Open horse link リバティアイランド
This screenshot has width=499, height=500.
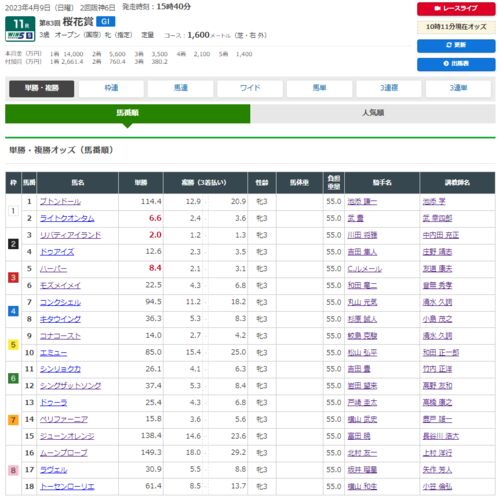click(70, 235)
